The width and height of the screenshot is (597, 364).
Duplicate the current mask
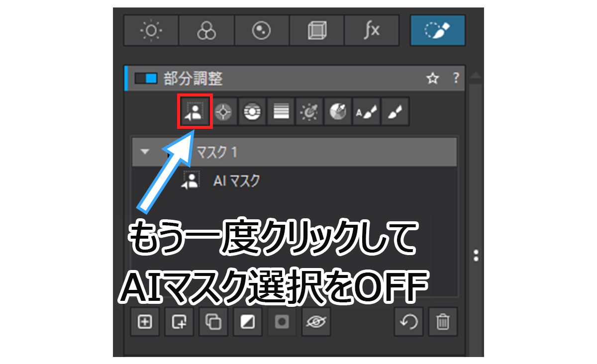213,322
